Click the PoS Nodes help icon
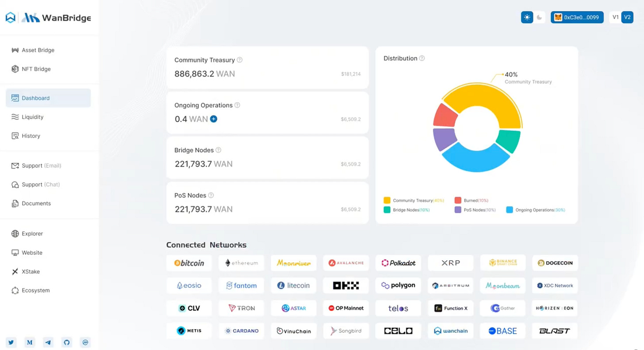Image resolution: width=644 pixels, height=350 pixels. tap(211, 195)
